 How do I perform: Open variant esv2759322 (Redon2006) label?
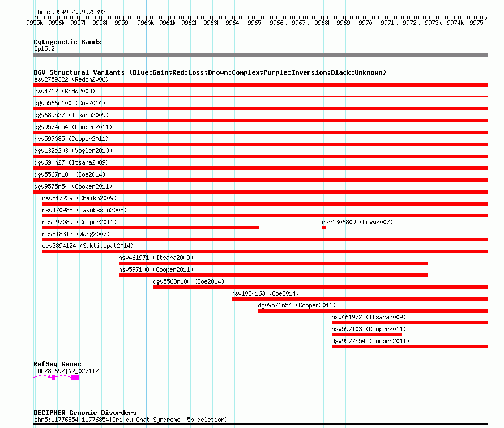71,79
